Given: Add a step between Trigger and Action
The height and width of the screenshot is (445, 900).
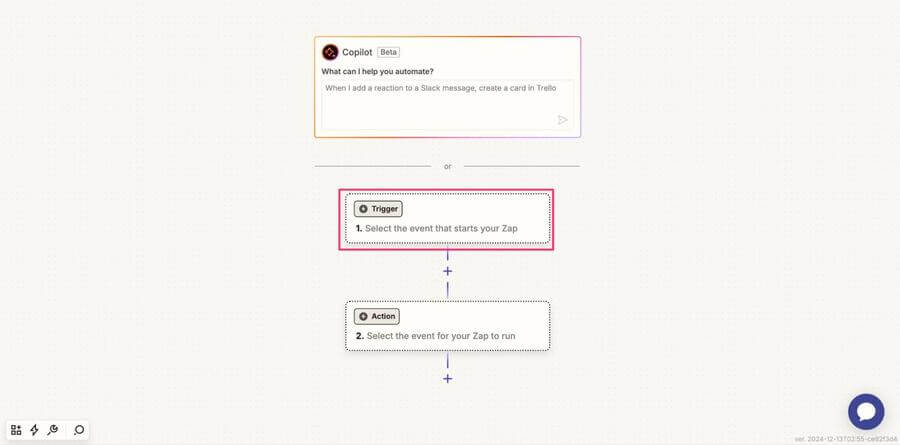Looking at the screenshot, I should pyautogui.click(x=448, y=271).
